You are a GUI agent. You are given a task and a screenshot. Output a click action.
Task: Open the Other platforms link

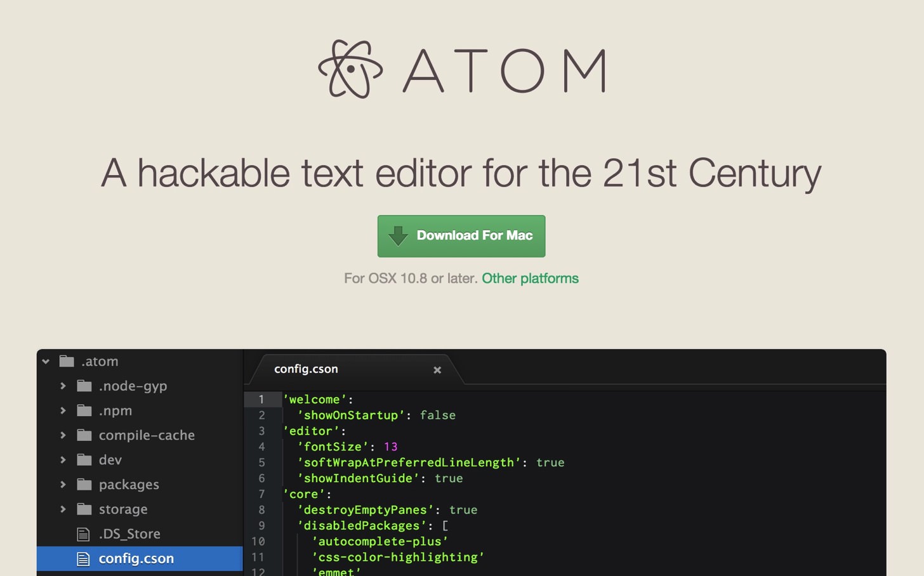click(530, 278)
